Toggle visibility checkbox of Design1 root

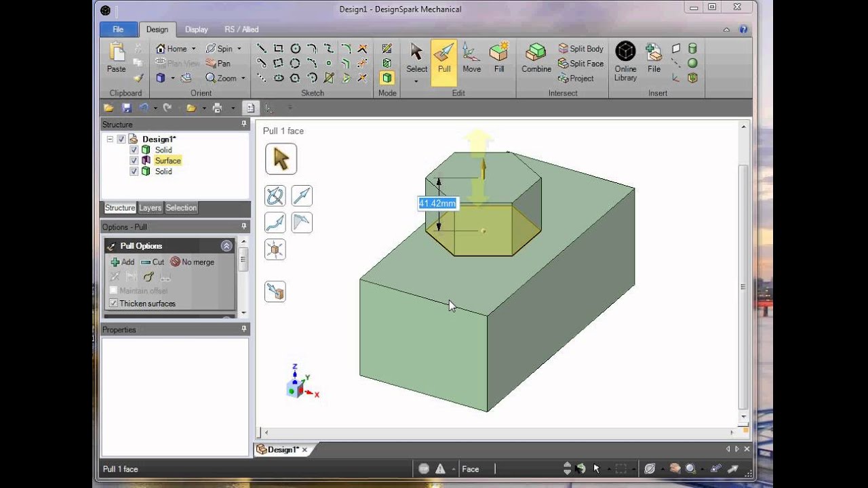[x=121, y=139]
